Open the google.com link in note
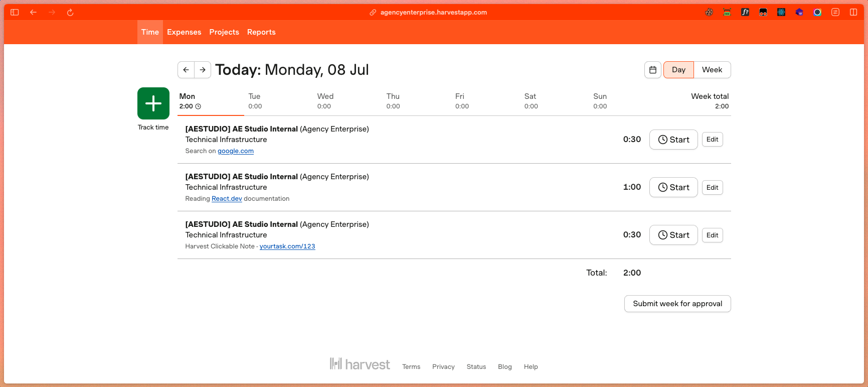868x387 pixels. click(236, 151)
